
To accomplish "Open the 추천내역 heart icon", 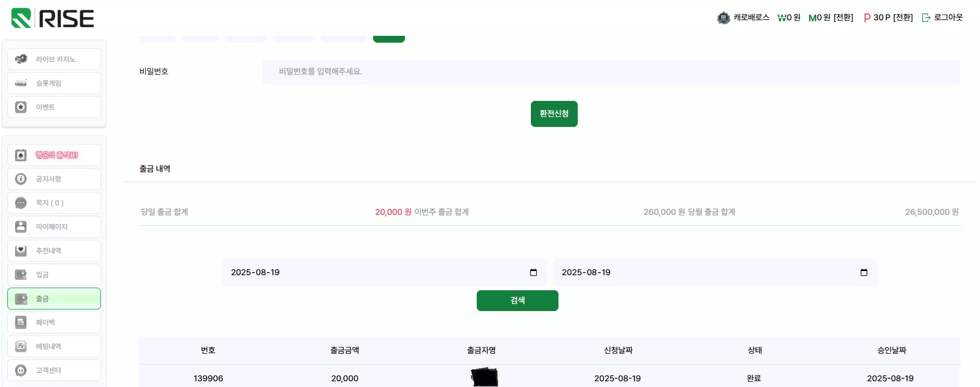I will pyautogui.click(x=21, y=251).
